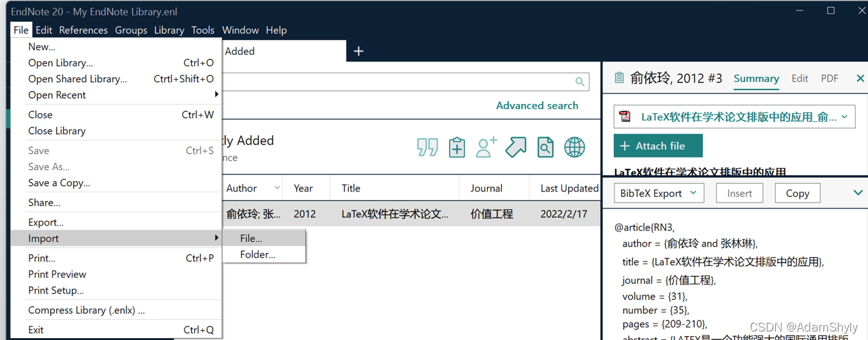Click the Copy button
The height and width of the screenshot is (340, 868).
click(x=797, y=193)
